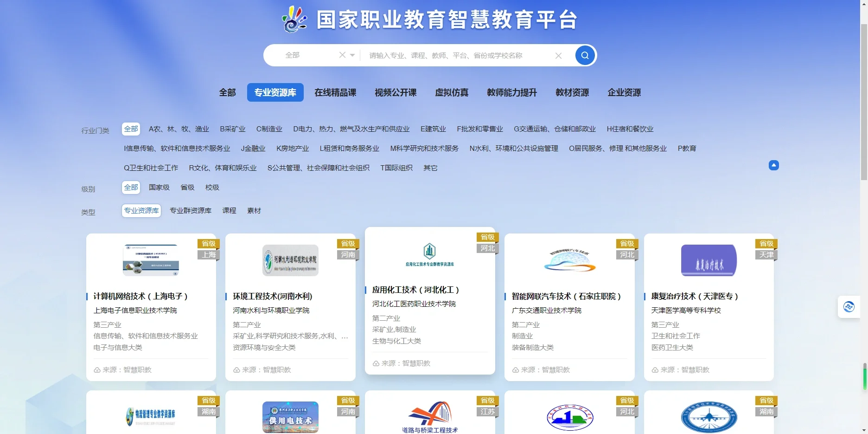Screen dimensions: 868x434
Task: Select 全部 in 行业门类 filter
Action: (131, 129)
